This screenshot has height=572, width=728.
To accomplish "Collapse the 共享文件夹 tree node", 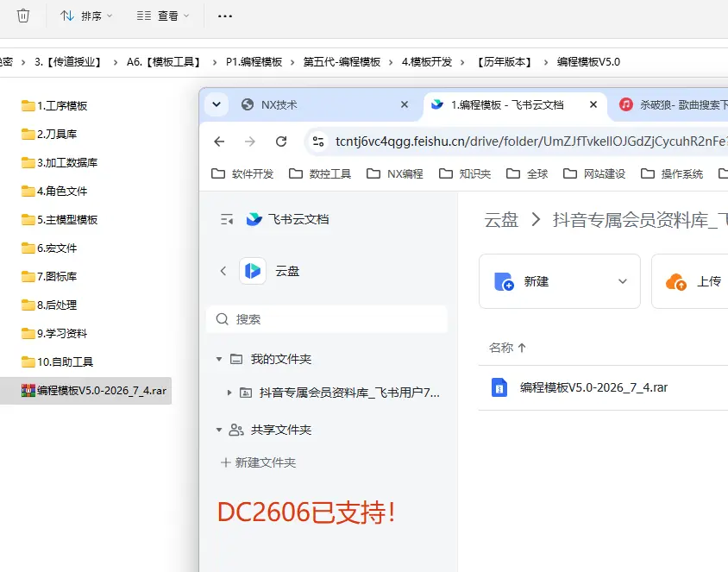I will 219,430.
